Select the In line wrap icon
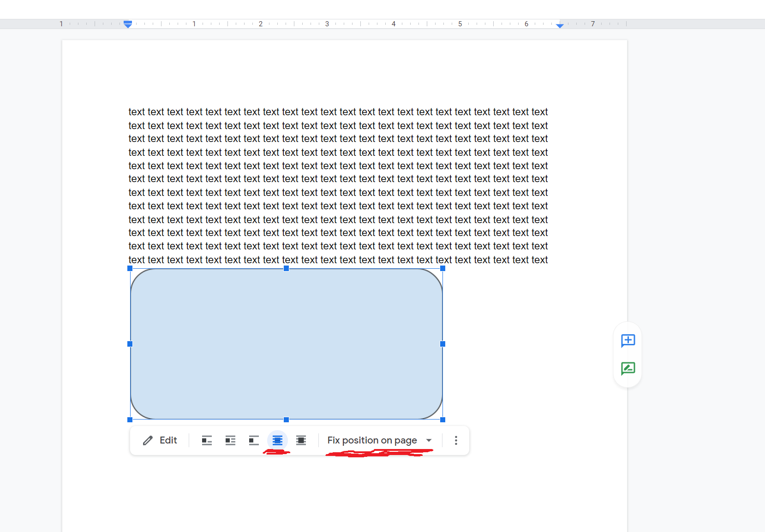Viewport: 765px width, 532px height. pyautogui.click(x=206, y=440)
